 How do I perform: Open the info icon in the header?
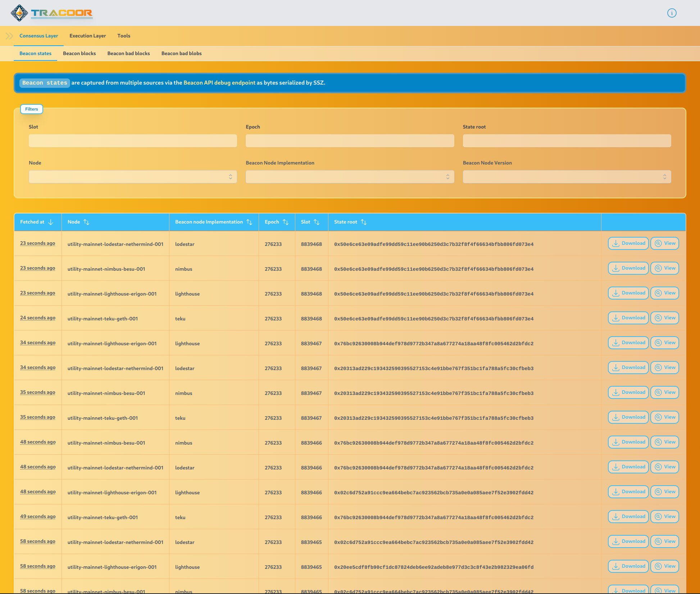point(671,13)
